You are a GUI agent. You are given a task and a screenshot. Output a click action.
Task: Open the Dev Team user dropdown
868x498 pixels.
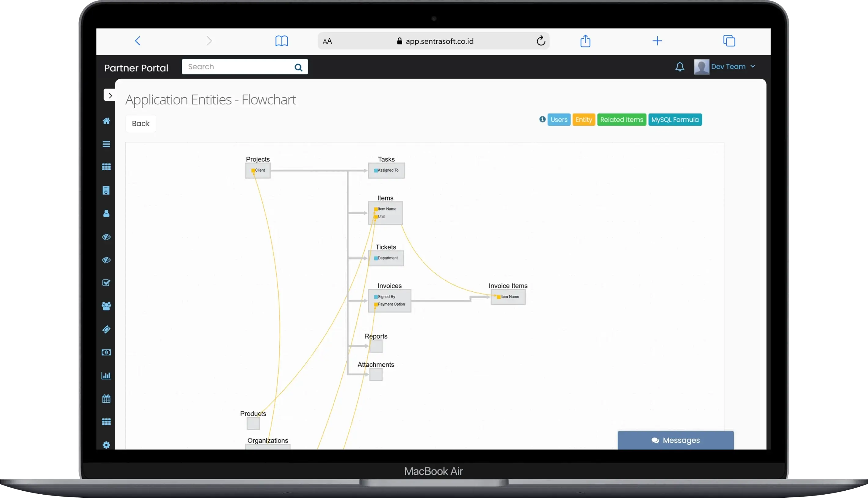tap(733, 67)
